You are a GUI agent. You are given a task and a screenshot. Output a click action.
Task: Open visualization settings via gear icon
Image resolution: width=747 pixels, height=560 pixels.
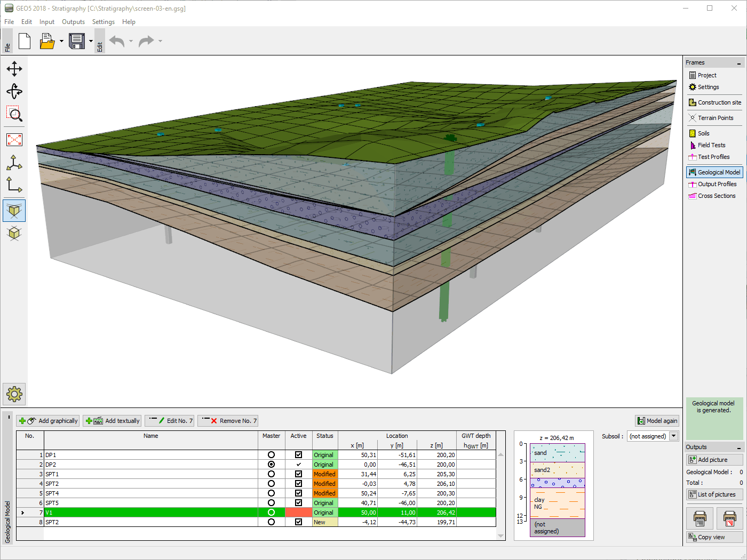pyautogui.click(x=14, y=394)
